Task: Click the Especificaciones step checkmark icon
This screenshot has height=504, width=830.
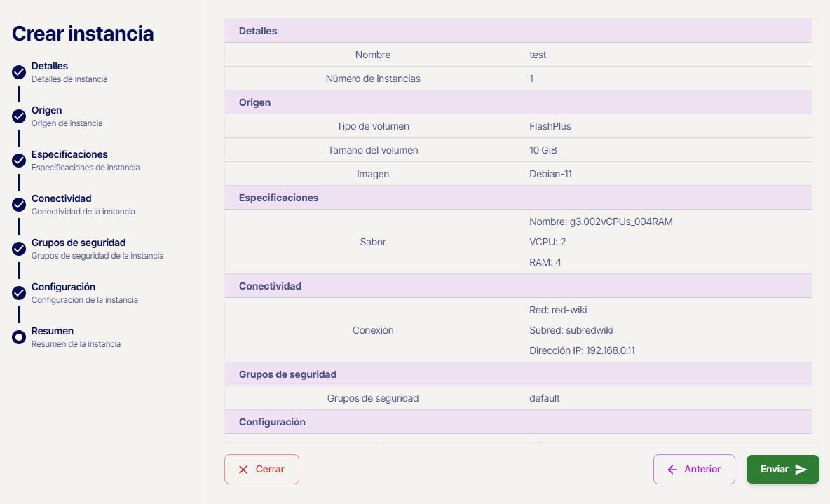Action: coord(19,161)
